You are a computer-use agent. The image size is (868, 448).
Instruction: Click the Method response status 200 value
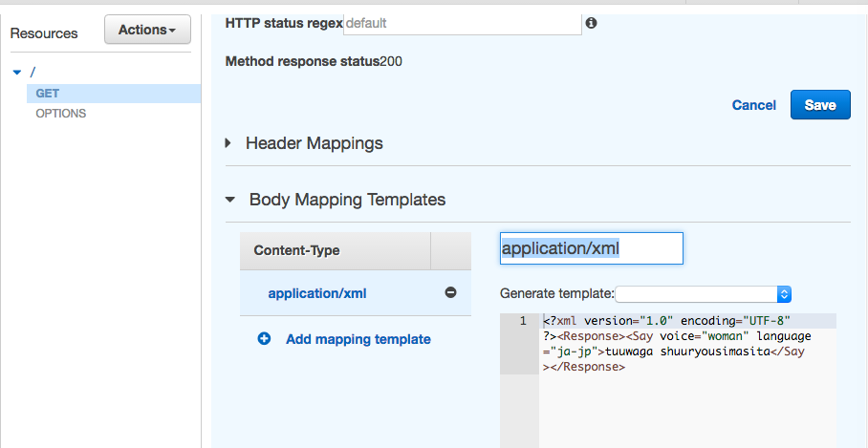(391, 61)
